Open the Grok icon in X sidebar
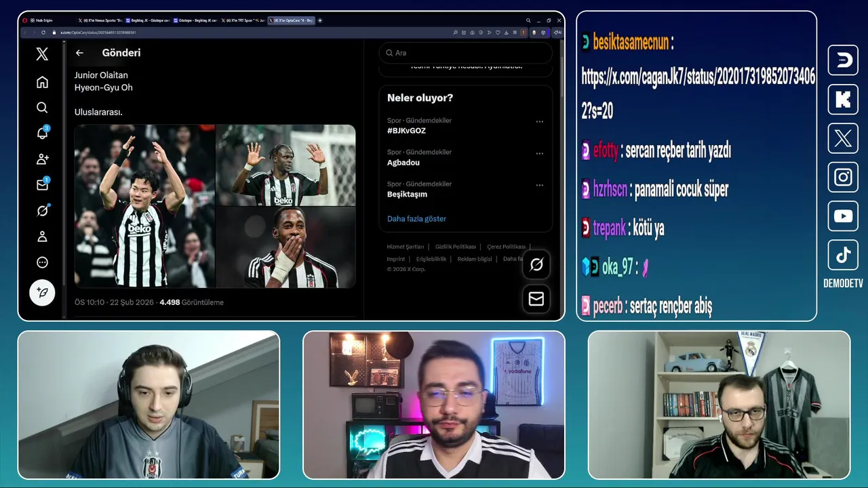The height and width of the screenshot is (488, 868). [x=42, y=211]
